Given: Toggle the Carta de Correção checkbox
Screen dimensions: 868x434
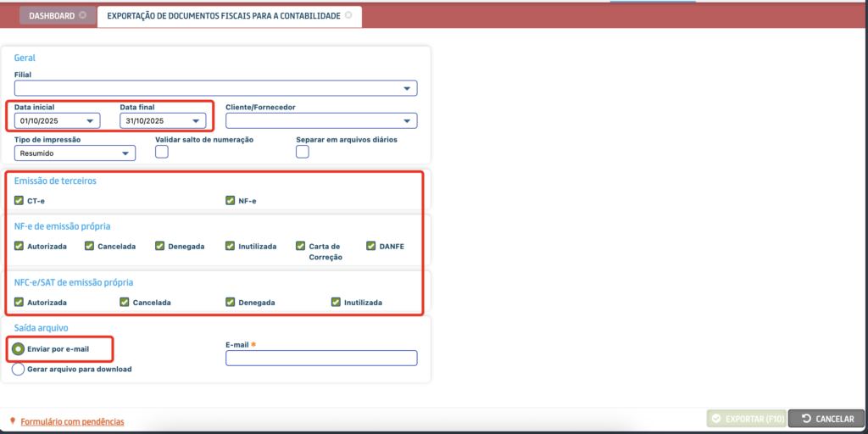Looking at the screenshot, I should tap(301, 246).
